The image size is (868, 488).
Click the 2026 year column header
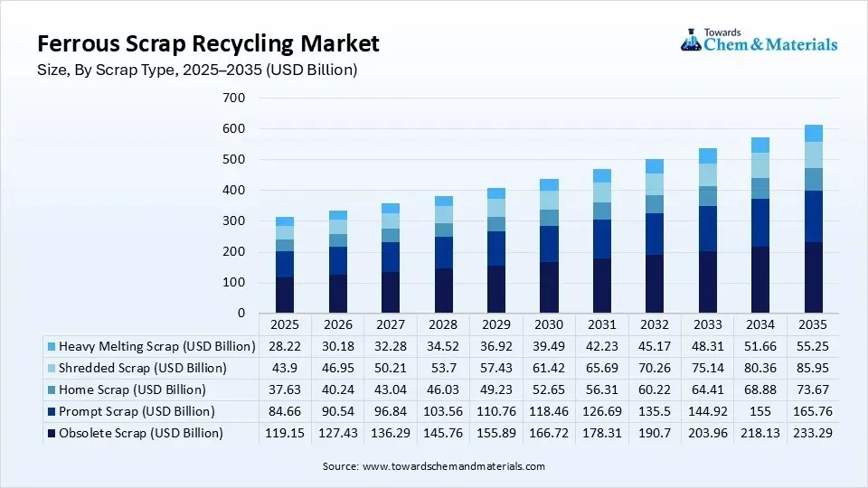coord(337,324)
